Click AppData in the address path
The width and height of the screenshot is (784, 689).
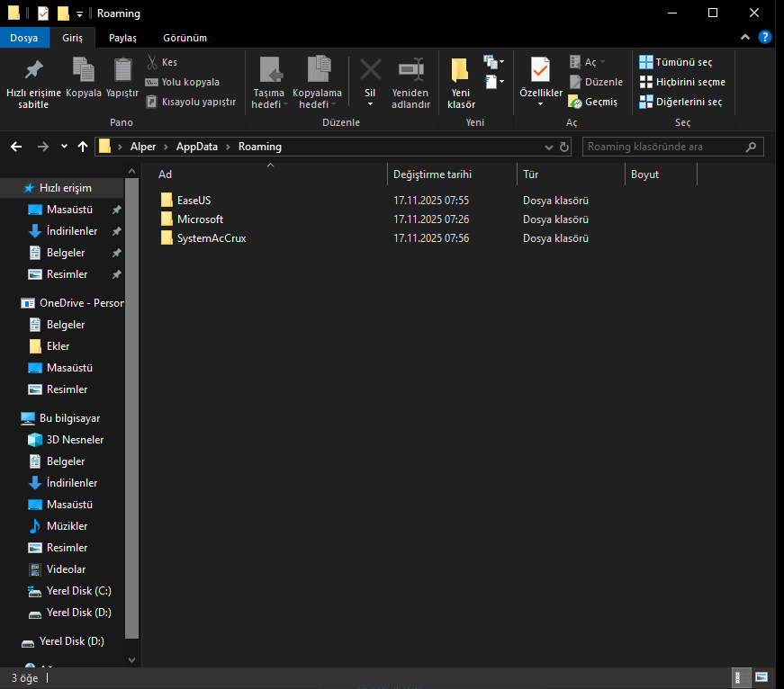[197, 147]
